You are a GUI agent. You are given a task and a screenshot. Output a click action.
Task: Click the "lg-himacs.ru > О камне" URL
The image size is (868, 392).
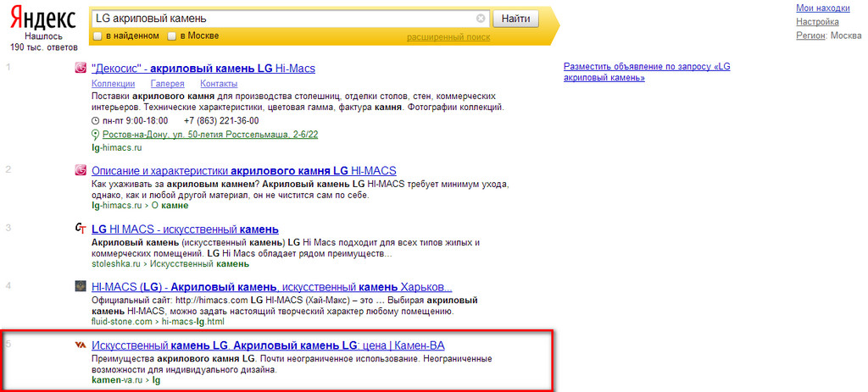click(x=140, y=206)
